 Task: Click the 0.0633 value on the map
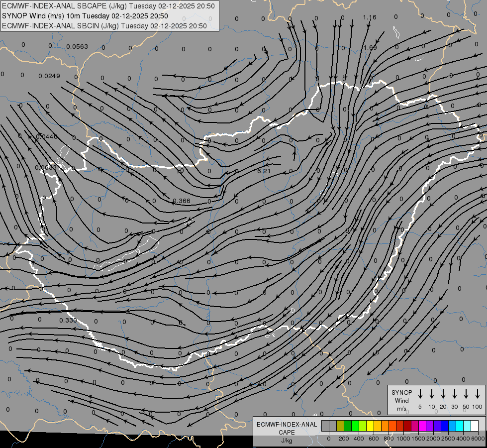point(46,168)
